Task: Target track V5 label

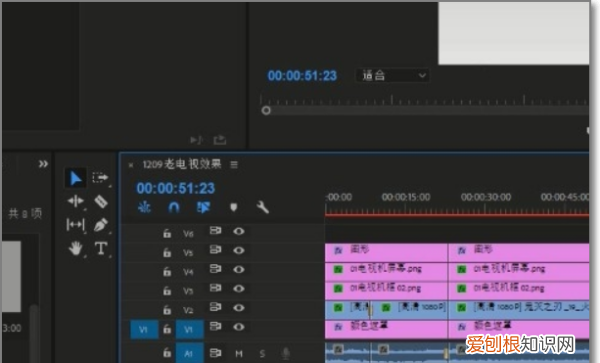Action: pos(188,253)
